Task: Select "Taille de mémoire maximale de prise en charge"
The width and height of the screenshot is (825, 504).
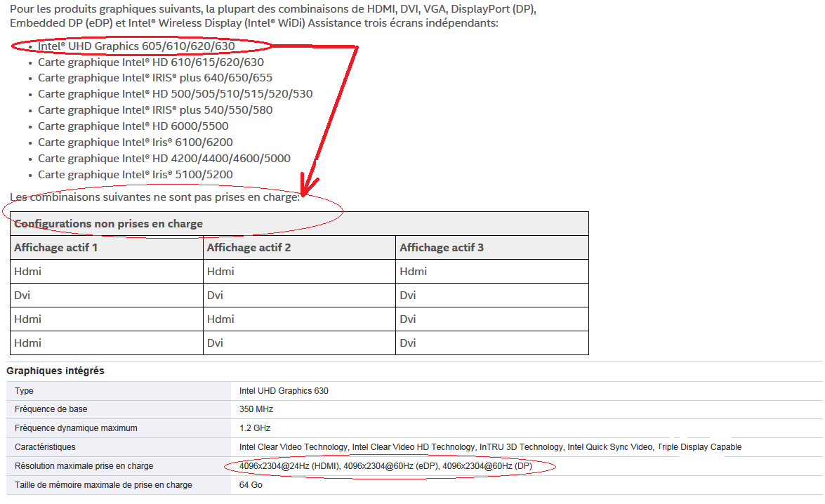Action: pos(103,485)
